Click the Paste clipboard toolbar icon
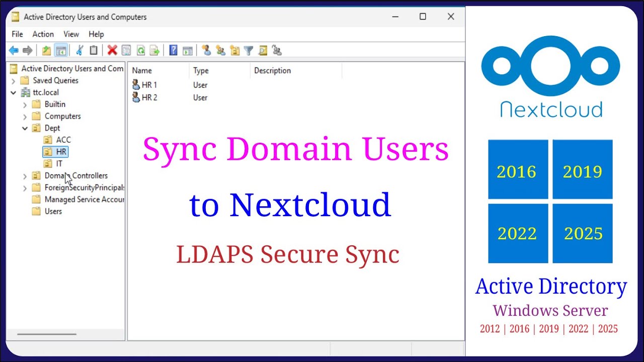The height and width of the screenshot is (362, 644). (94, 50)
